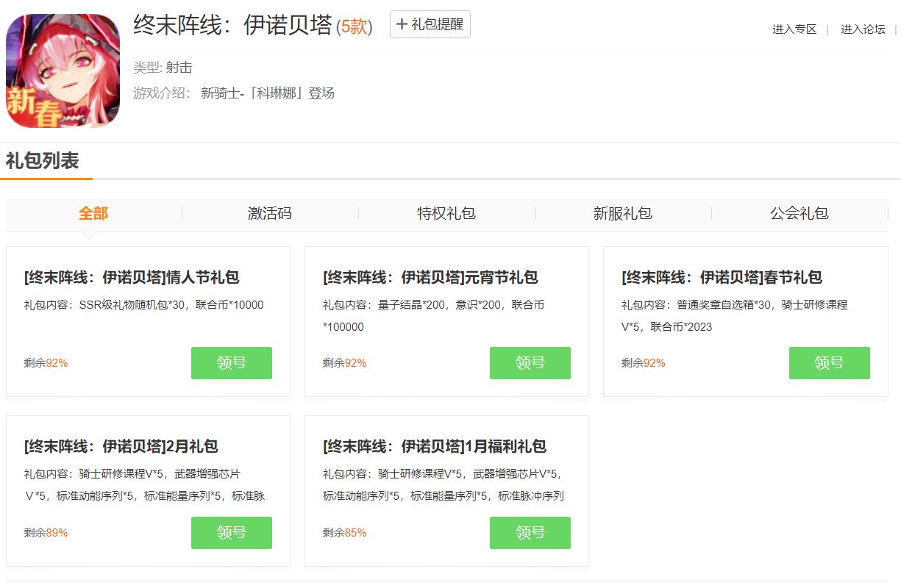Click the game icon thumbnail with 新春
Viewport: 901px width, 588px height.
coord(63,71)
